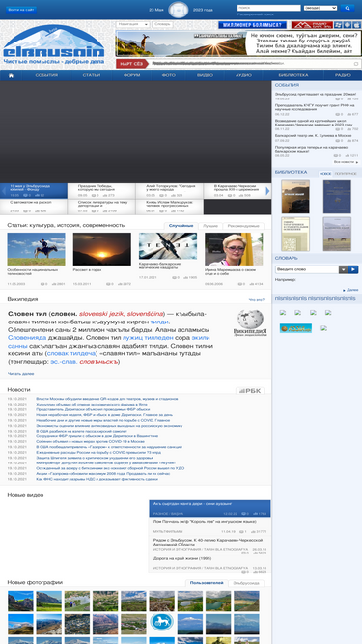Toggle the checkbox in the НАРТ СЁЗ bar

click(356, 64)
